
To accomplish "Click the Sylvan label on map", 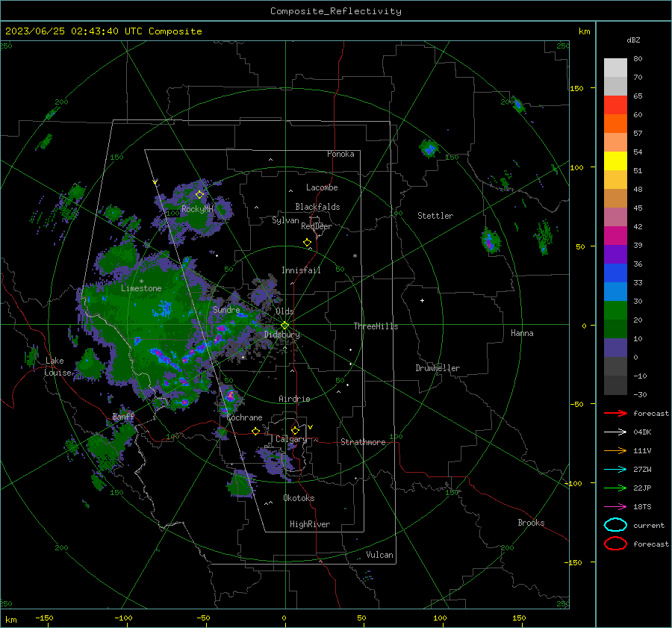I will tap(285, 220).
